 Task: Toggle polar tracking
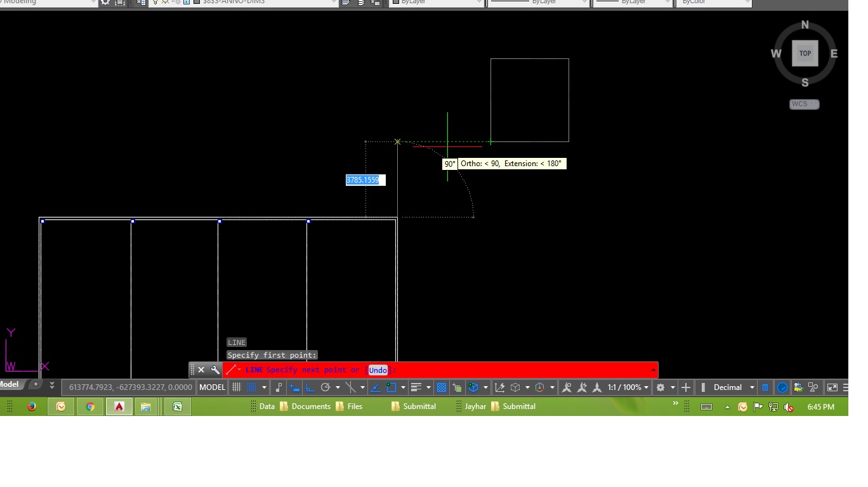tap(325, 387)
